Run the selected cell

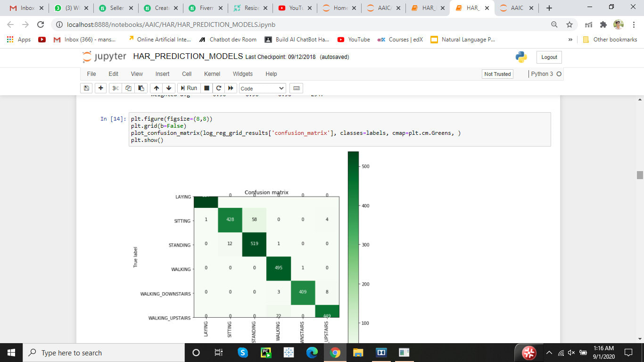(x=189, y=88)
